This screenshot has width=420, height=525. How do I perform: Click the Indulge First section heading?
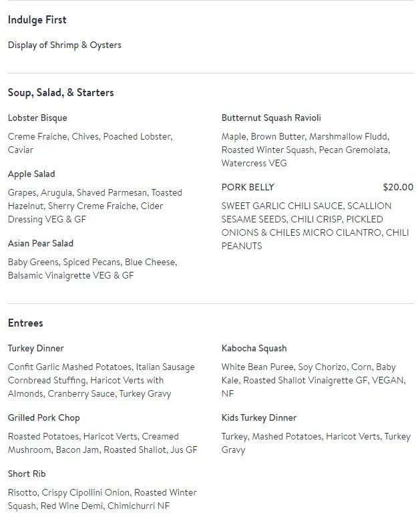click(37, 20)
